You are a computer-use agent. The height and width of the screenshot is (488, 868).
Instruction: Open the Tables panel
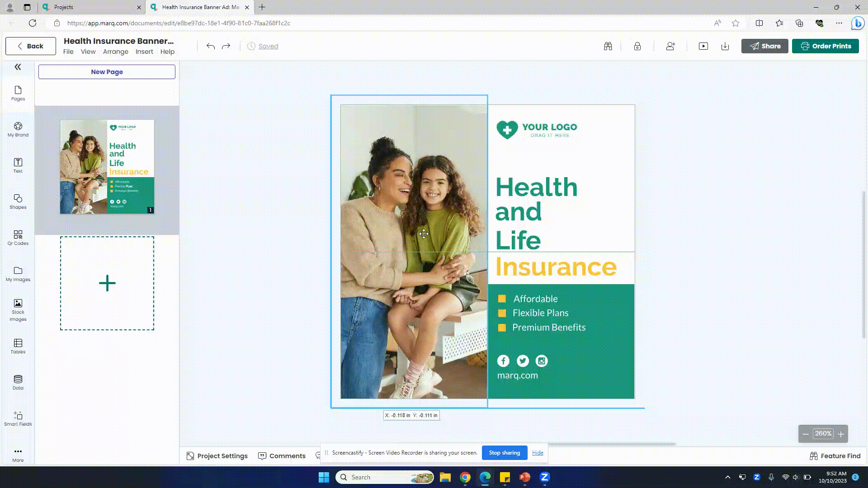(x=18, y=347)
